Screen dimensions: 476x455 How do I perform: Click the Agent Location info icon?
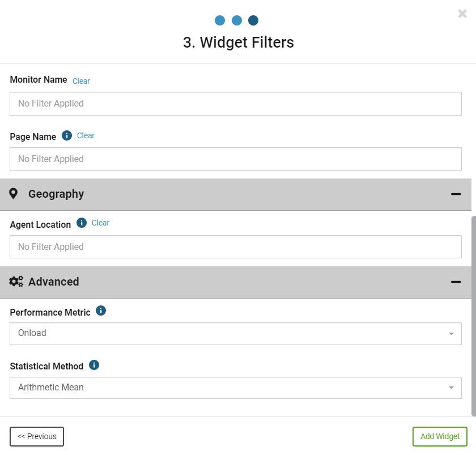point(82,223)
